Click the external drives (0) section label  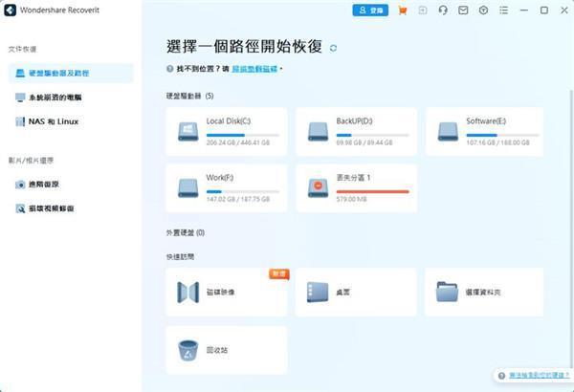[x=186, y=232]
